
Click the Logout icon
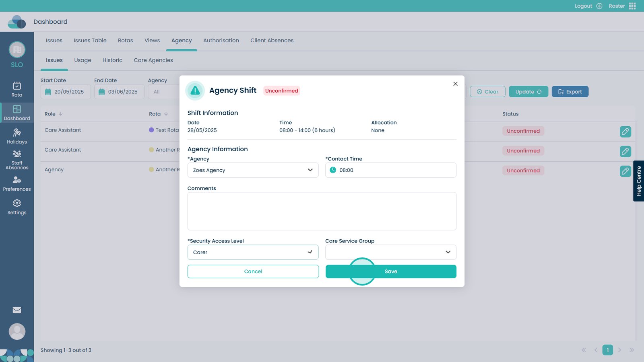[599, 6]
